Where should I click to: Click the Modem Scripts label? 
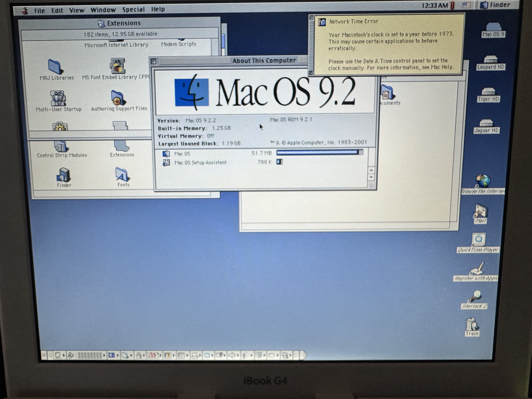click(179, 44)
